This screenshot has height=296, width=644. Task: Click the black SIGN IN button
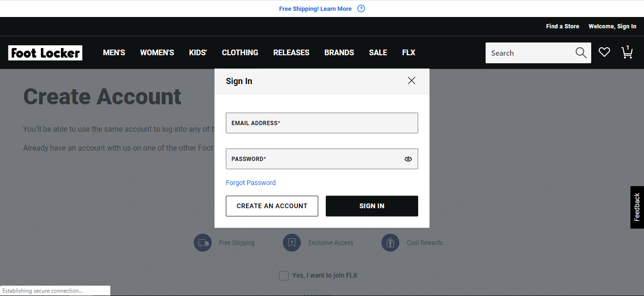372,206
